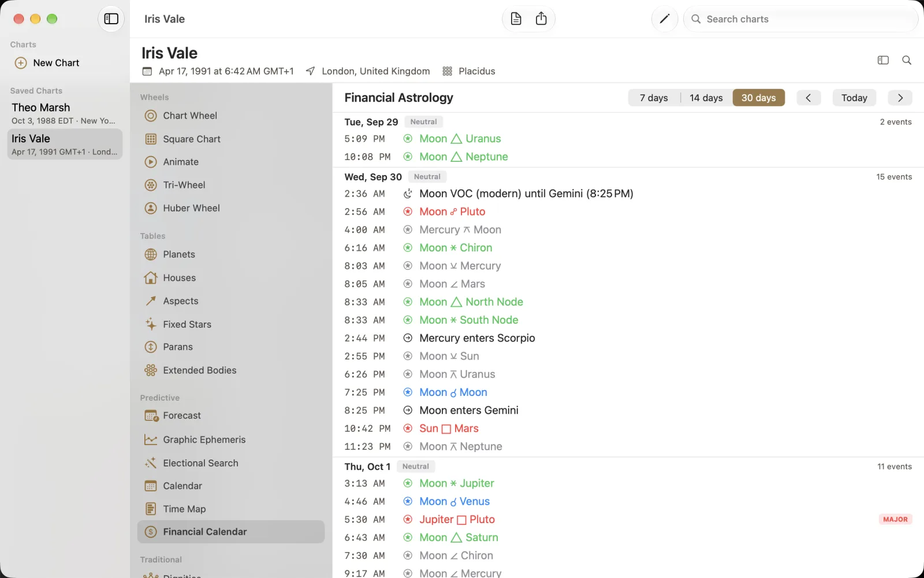Open the document report icon in toolbar
Image resolution: width=924 pixels, height=578 pixels.
click(x=516, y=19)
